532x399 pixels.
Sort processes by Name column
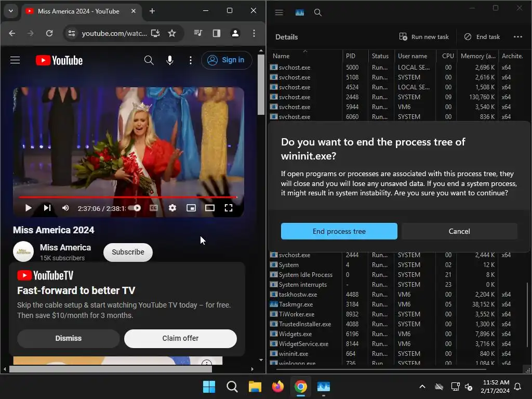304,56
